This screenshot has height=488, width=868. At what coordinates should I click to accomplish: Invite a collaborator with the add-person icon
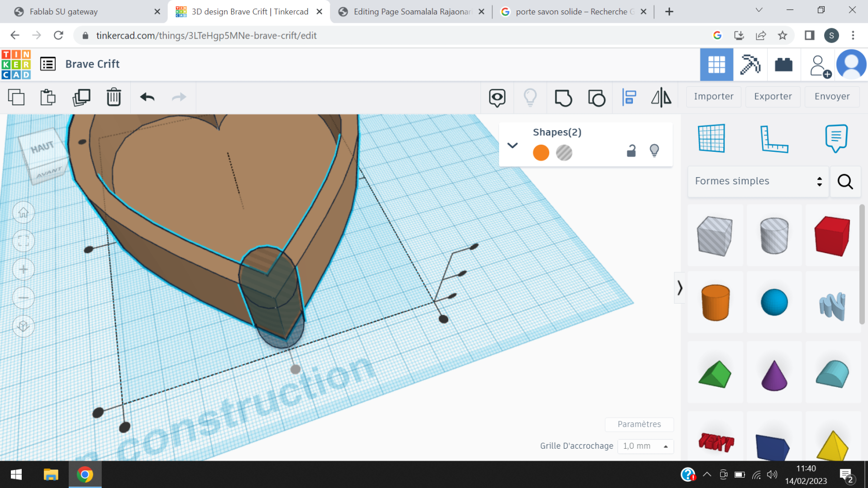pyautogui.click(x=820, y=66)
